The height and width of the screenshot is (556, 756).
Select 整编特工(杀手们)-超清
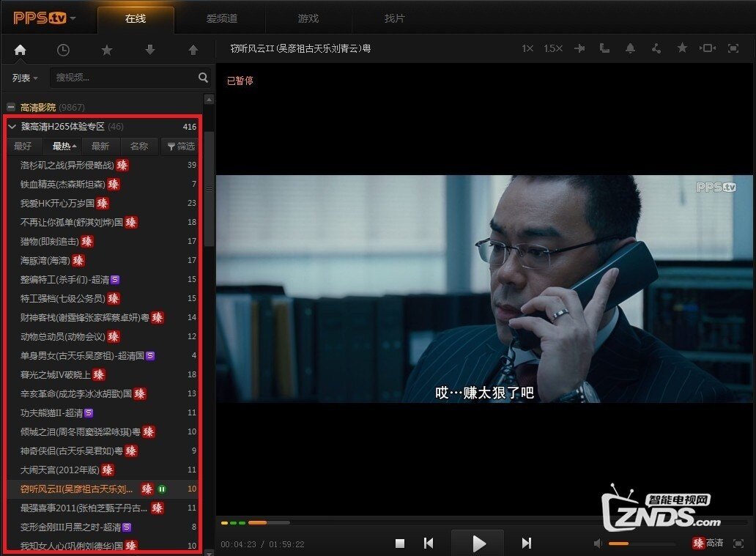tap(104, 279)
